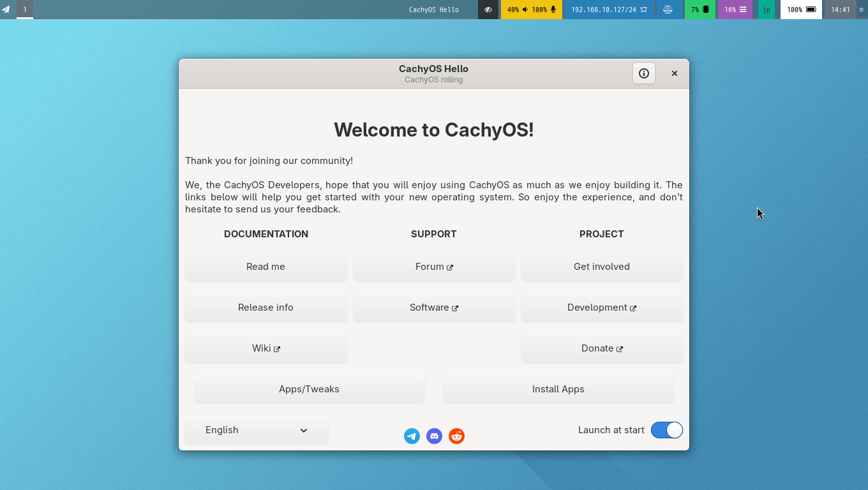This screenshot has height=490, width=868.
Task: Open the Discord social icon
Action: (434, 436)
